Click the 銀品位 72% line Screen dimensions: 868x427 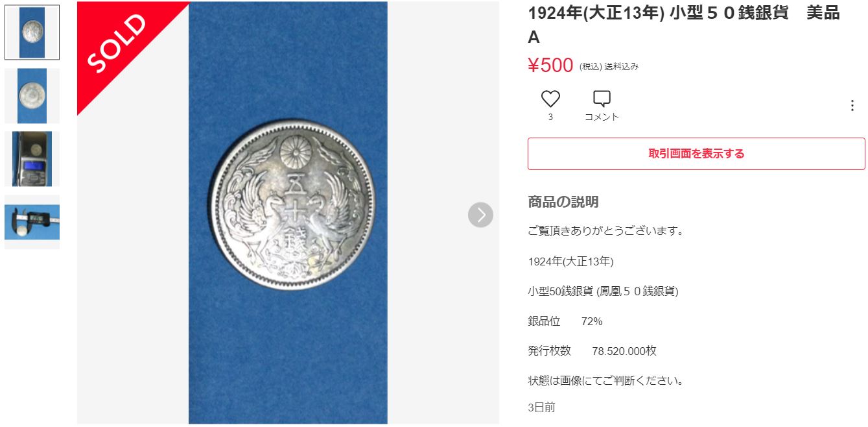[565, 321]
